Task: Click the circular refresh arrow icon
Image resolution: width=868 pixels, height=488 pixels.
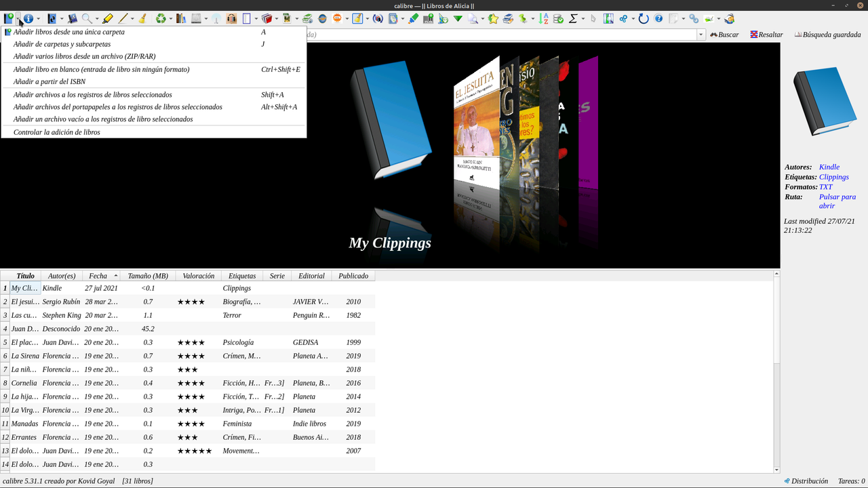Action: coord(644,18)
